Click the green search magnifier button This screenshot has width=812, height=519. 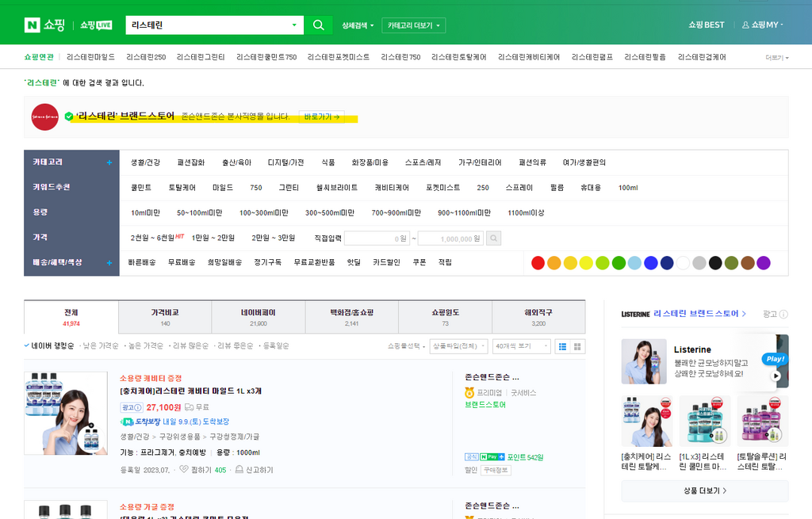coord(319,25)
